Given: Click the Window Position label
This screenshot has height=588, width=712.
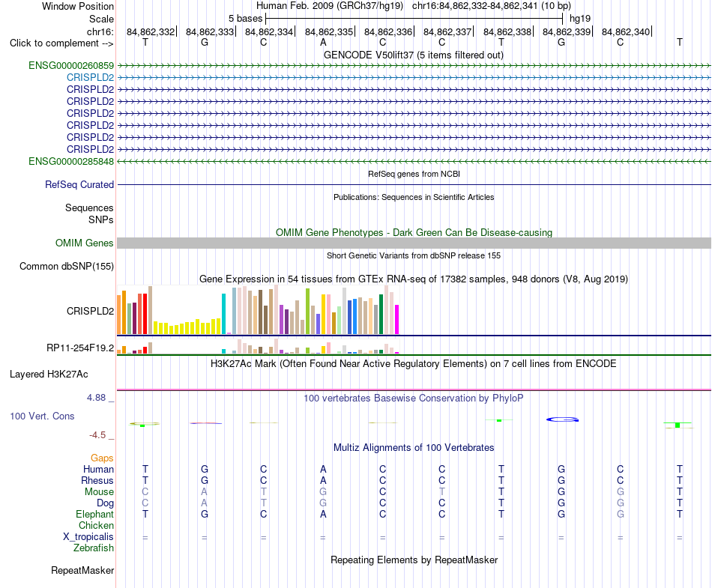Looking at the screenshot, I should [78, 6].
